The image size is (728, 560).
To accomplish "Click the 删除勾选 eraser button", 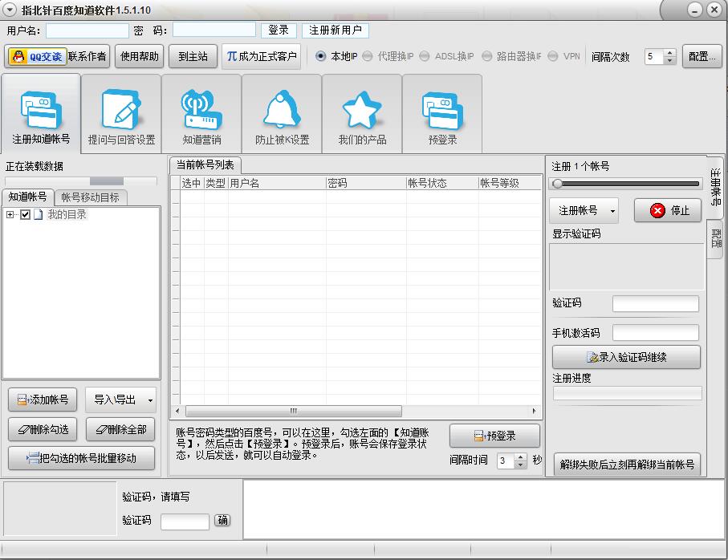I will (43, 429).
